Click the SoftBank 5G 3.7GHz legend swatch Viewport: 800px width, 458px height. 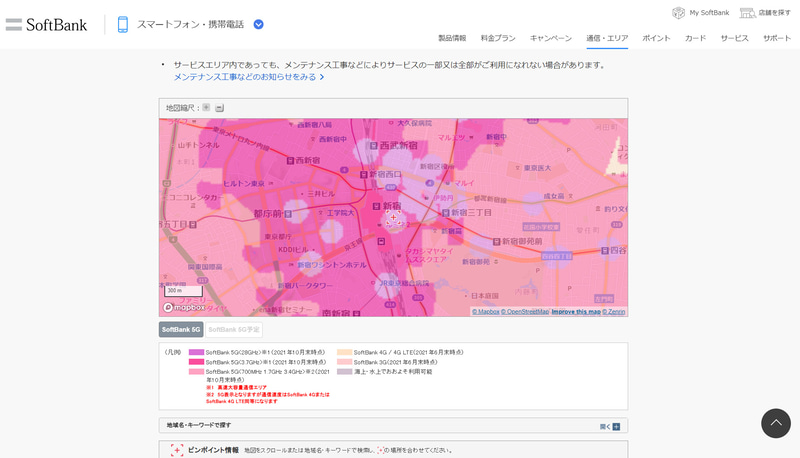(x=196, y=362)
